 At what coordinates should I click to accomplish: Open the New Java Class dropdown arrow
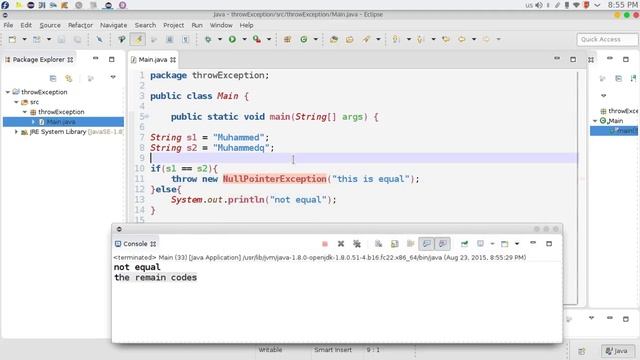coord(316,40)
